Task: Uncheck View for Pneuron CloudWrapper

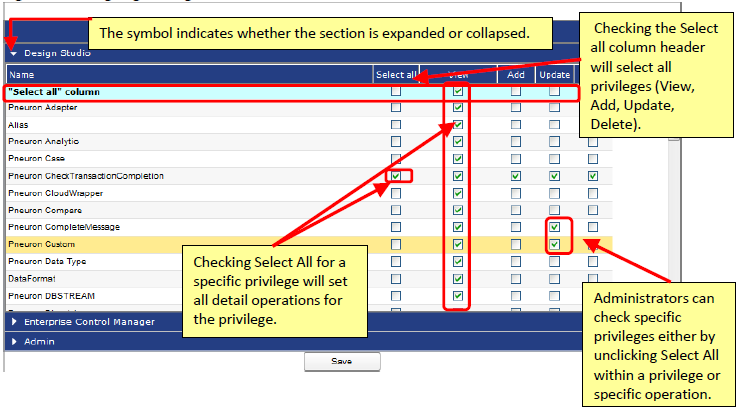Action: [458, 193]
